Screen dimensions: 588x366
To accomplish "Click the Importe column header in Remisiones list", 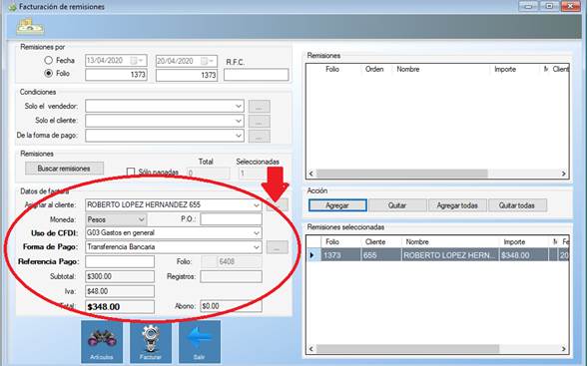I will [505, 69].
